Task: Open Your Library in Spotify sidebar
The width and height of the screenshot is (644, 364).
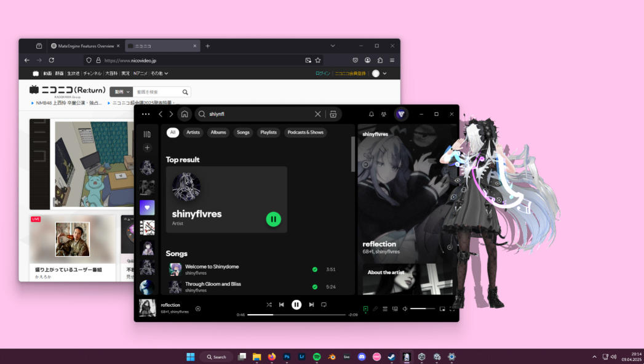Action: pyautogui.click(x=147, y=134)
